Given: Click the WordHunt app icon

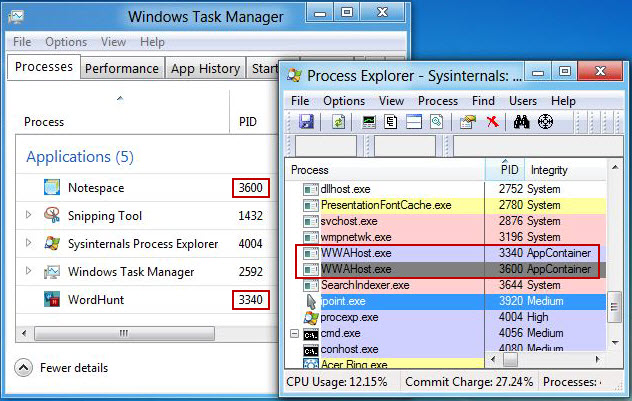Looking at the screenshot, I should click(52, 299).
